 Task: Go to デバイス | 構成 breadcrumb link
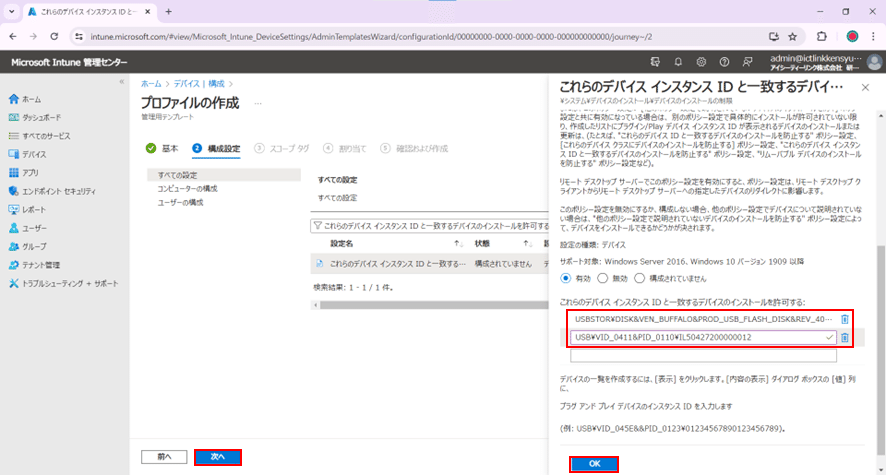[199, 84]
